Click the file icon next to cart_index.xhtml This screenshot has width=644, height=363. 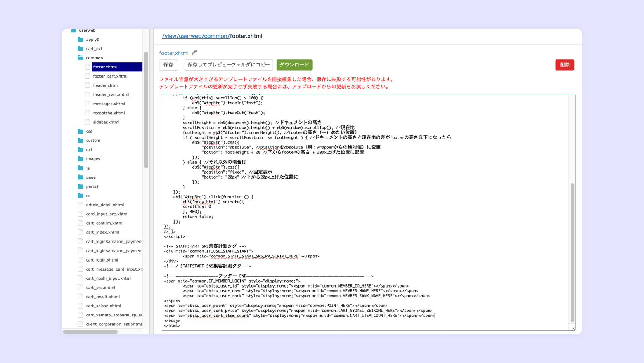coord(80,232)
